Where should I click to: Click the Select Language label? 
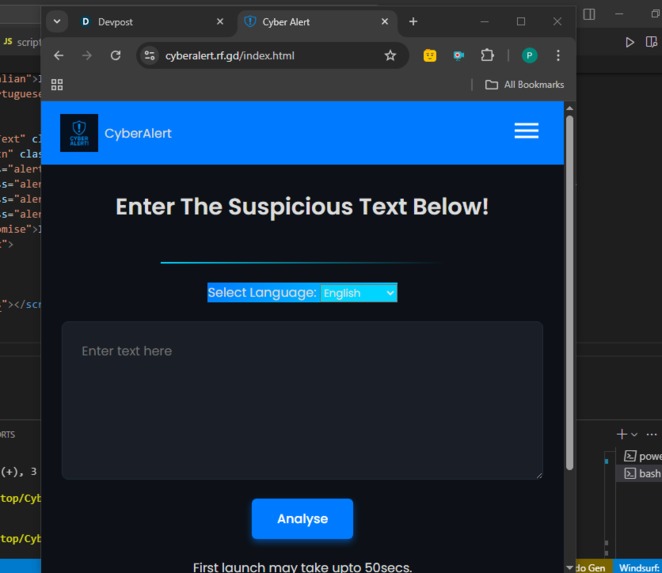[x=262, y=293]
